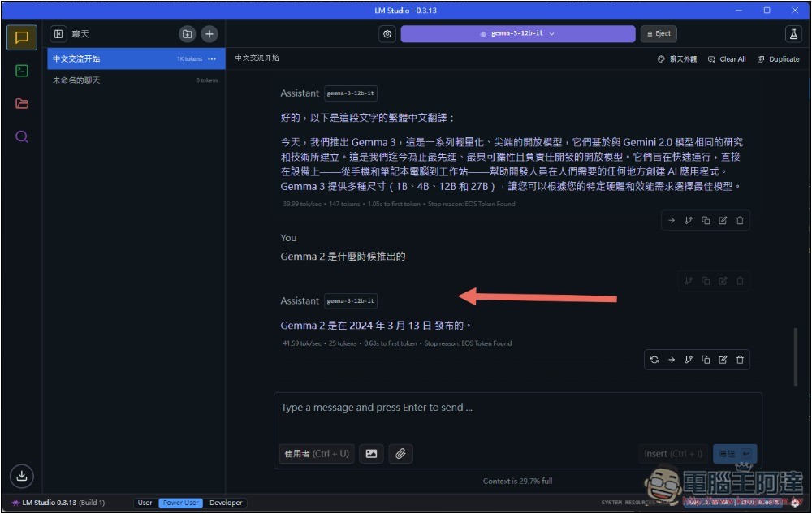This screenshot has height=514, width=812.
Task: Open the gemma-3-12b-it model selector dropdown
Action: (x=517, y=34)
